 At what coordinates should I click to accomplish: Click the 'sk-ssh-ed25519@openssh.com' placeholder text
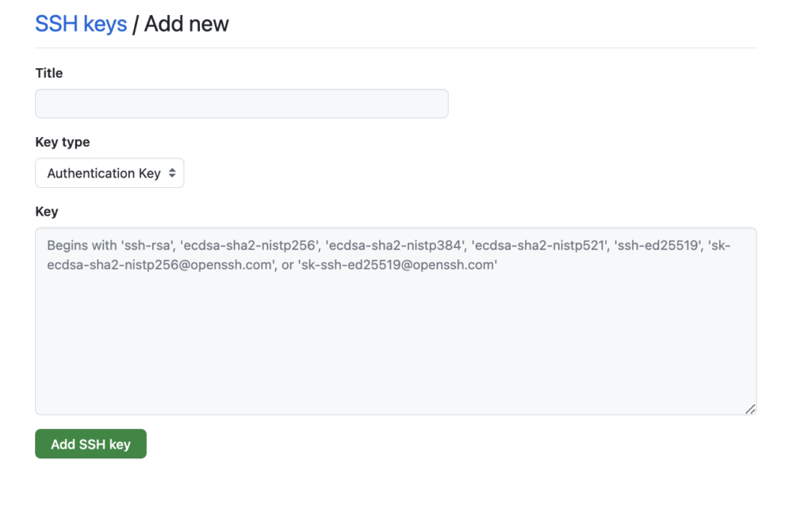[x=397, y=265]
